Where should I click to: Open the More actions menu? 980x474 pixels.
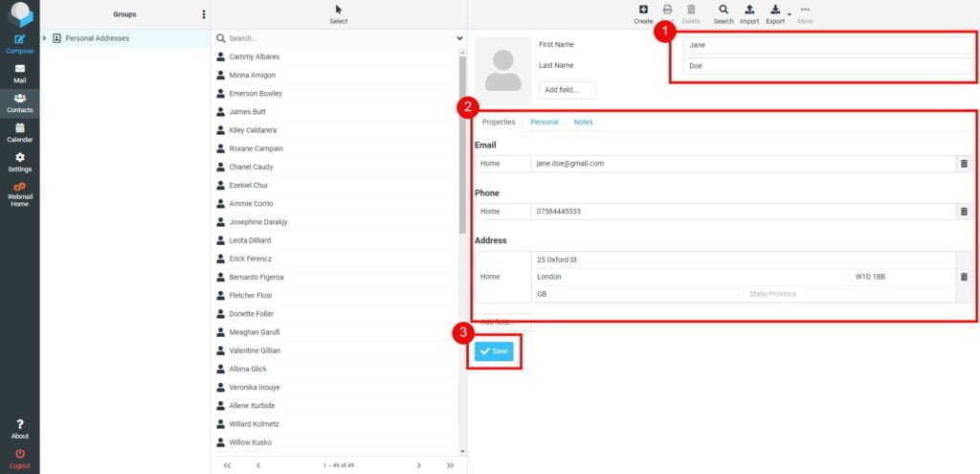coord(805,14)
